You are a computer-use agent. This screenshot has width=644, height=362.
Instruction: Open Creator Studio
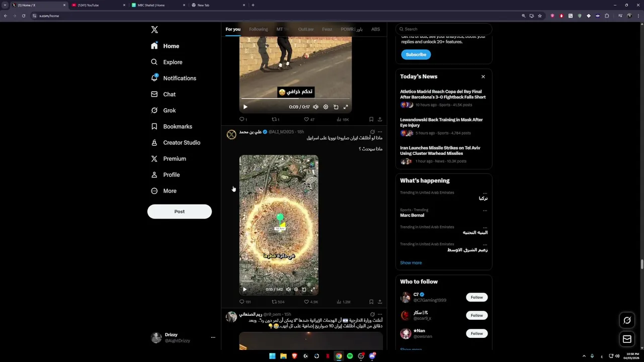pos(176,142)
